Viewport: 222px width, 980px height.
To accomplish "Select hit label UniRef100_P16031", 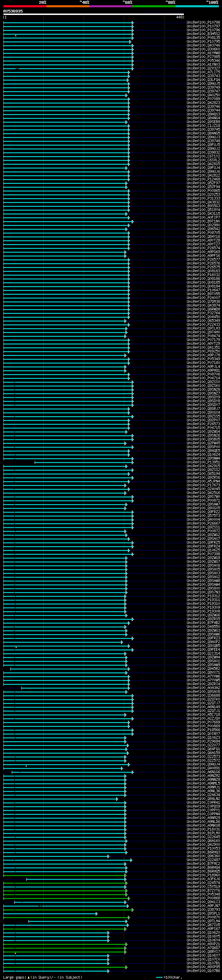I will (x=203, y=829).
